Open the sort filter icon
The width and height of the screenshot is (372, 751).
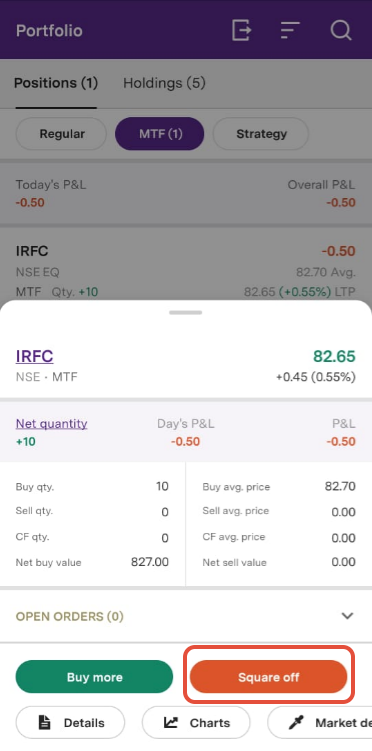click(290, 31)
